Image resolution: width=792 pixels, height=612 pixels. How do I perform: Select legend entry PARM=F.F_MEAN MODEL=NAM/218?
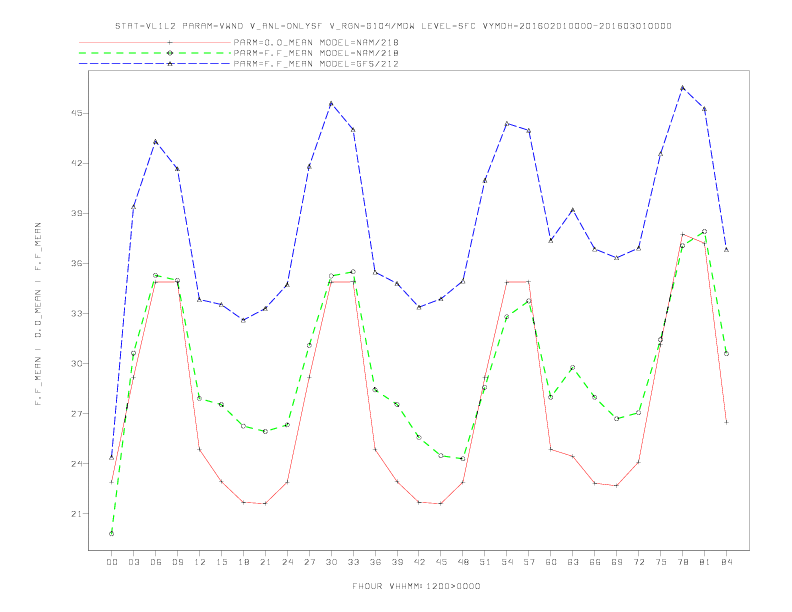[316, 53]
